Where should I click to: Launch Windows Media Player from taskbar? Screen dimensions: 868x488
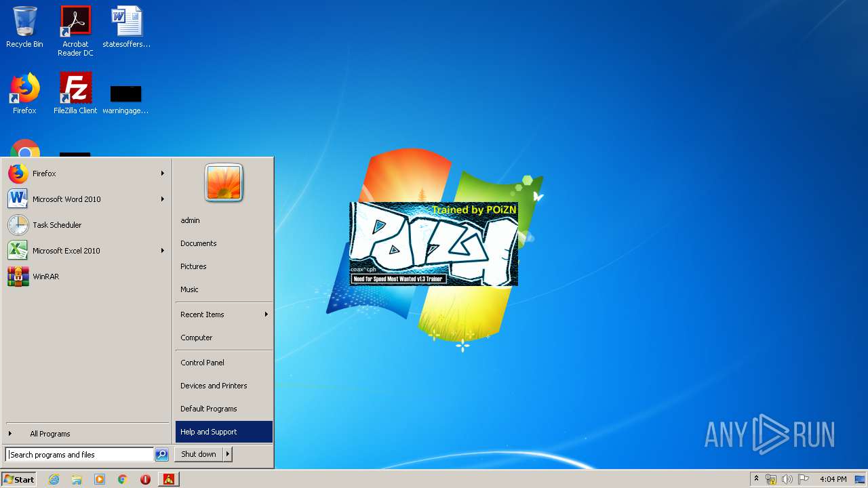pyautogui.click(x=100, y=479)
